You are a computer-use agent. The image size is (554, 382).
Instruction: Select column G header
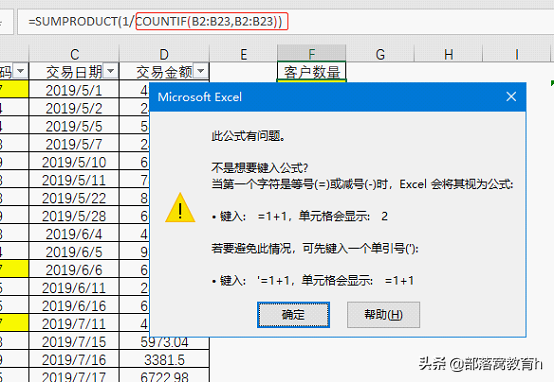(380, 54)
